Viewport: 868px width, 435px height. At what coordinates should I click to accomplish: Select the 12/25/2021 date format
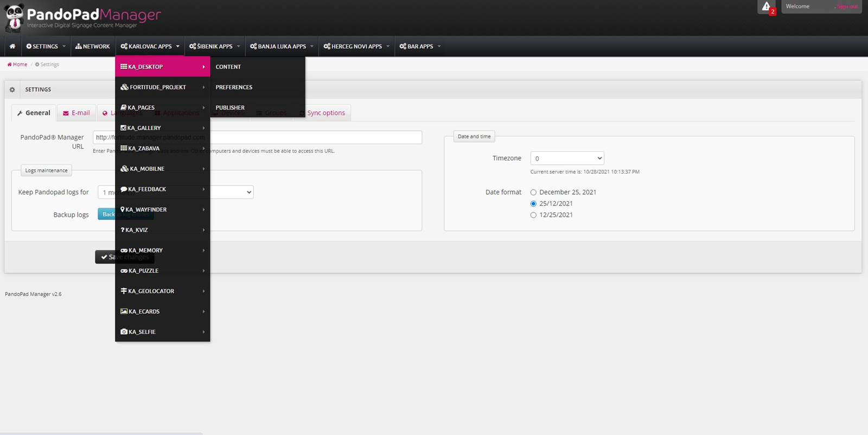[533, 215]
